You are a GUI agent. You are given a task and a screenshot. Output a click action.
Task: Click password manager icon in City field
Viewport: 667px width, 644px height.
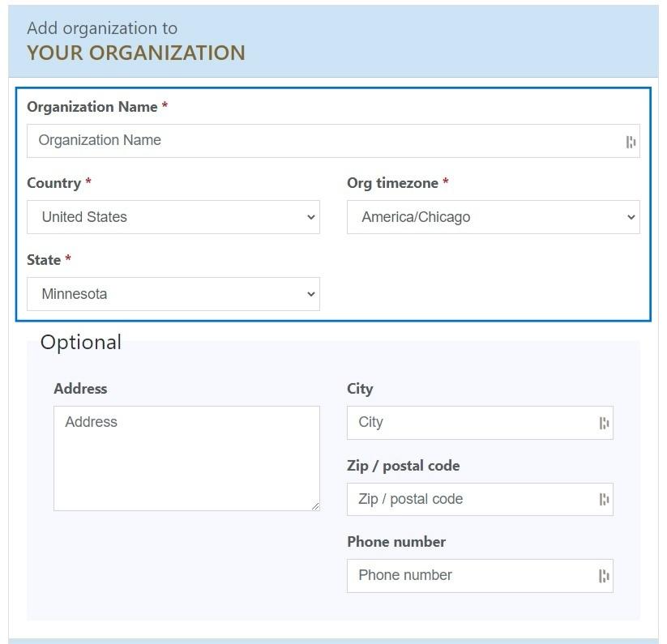(x=604, y=423)
